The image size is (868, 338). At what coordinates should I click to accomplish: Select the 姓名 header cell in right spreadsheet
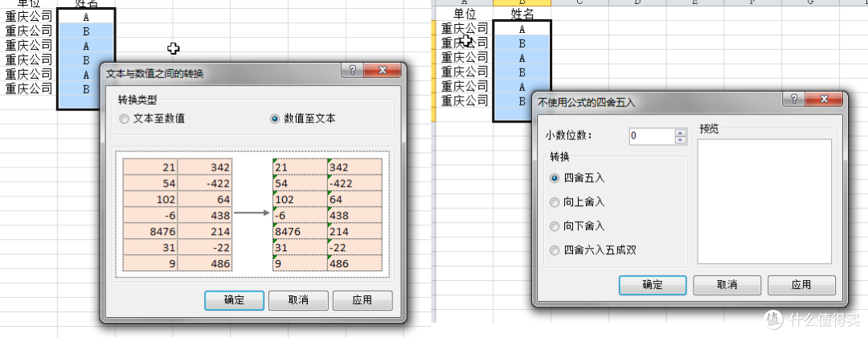tap(522, 14)
